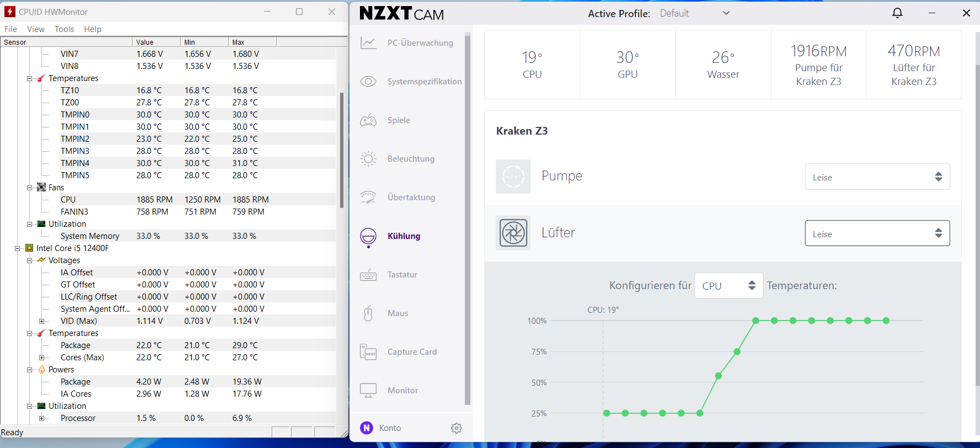Image resolution: width=980 pixels, height=448 pixels.
Task: Open PC-Überwachung section icon in NZXT CAM
Action: point(368,43)
